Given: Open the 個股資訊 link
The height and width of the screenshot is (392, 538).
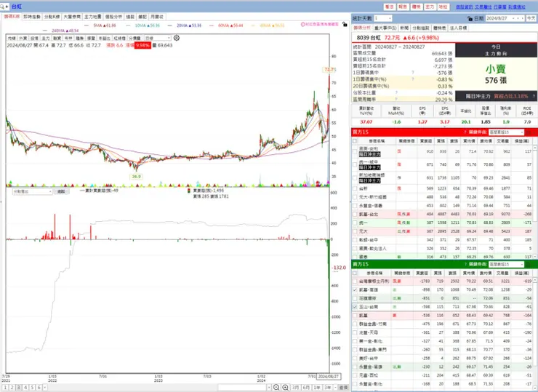Looking at the screenshot, I should tap(465, 7).
